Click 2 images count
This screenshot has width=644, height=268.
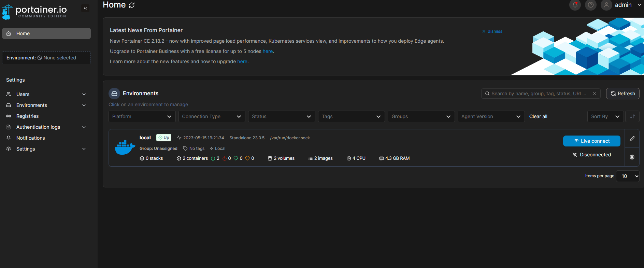coord(320,158)
